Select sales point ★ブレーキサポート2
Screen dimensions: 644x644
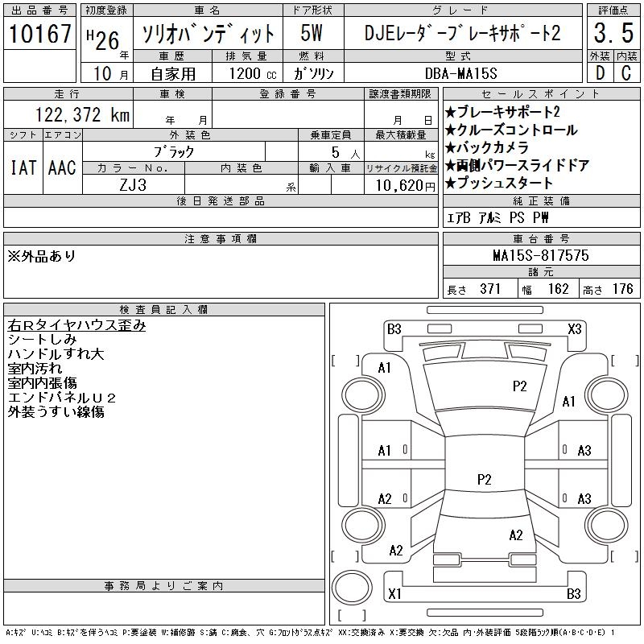pos(502,112)
